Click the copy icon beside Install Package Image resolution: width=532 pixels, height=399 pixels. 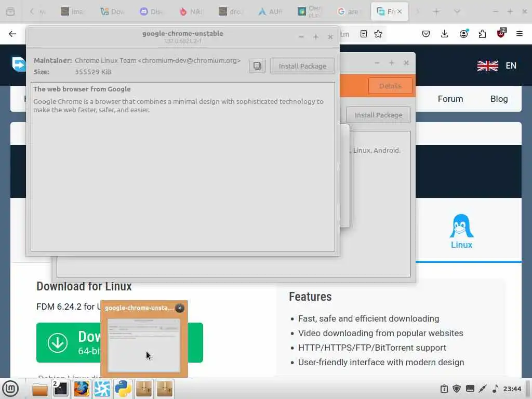coord(257,66)
